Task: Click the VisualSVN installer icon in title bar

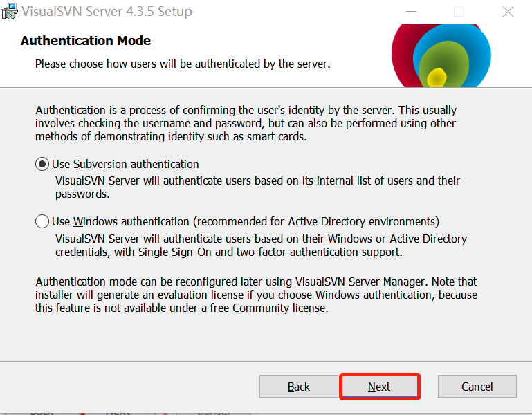Action: coord(10,11)
